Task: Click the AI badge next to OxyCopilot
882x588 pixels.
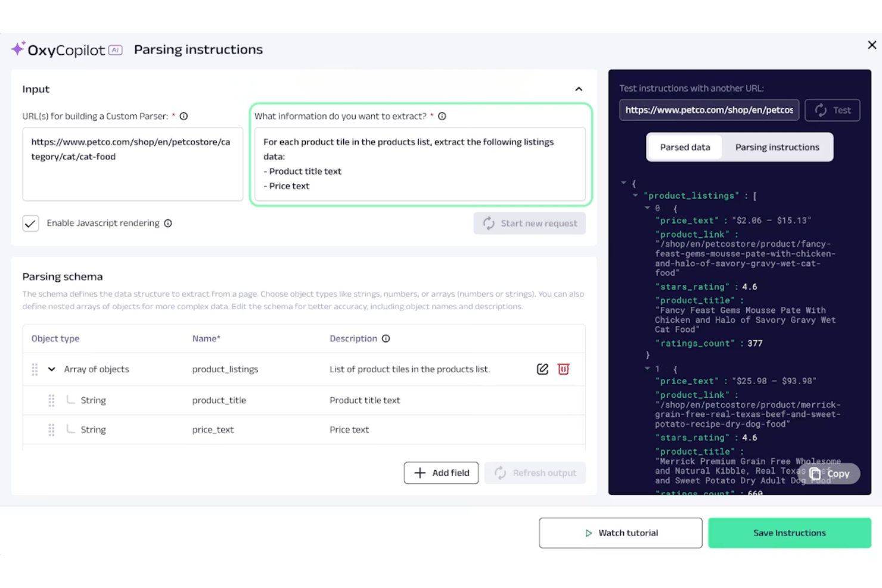Action: (116, 50)
